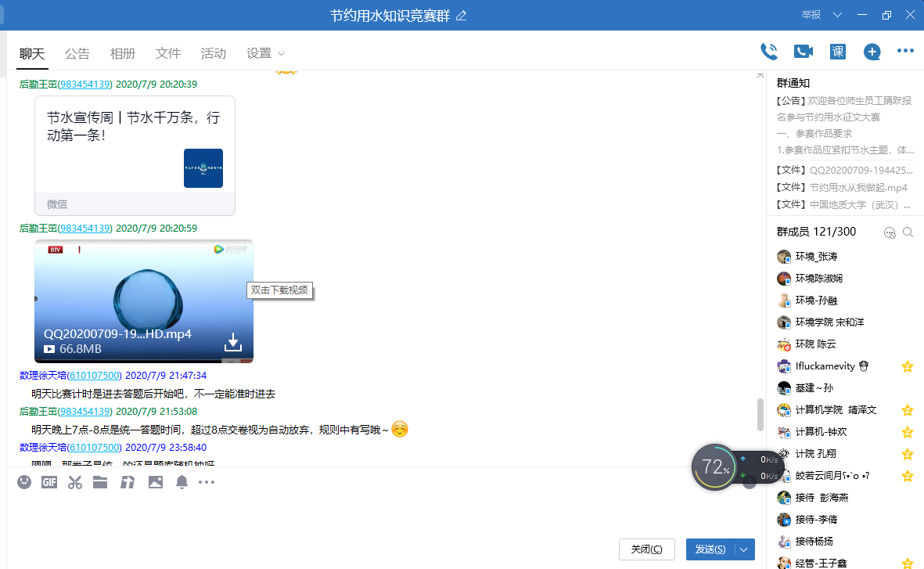Image resolution: width=924 pixels, height=569 pixels.
Task: Start a group voice call
Action: pos(769,52)
